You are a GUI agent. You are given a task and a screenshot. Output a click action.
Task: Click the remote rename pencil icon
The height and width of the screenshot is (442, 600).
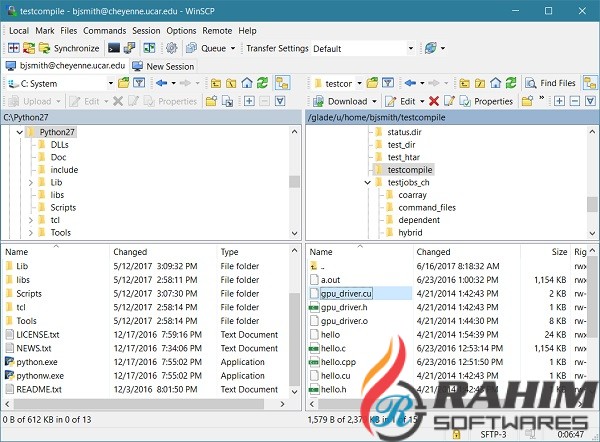[x=449, y=101]
